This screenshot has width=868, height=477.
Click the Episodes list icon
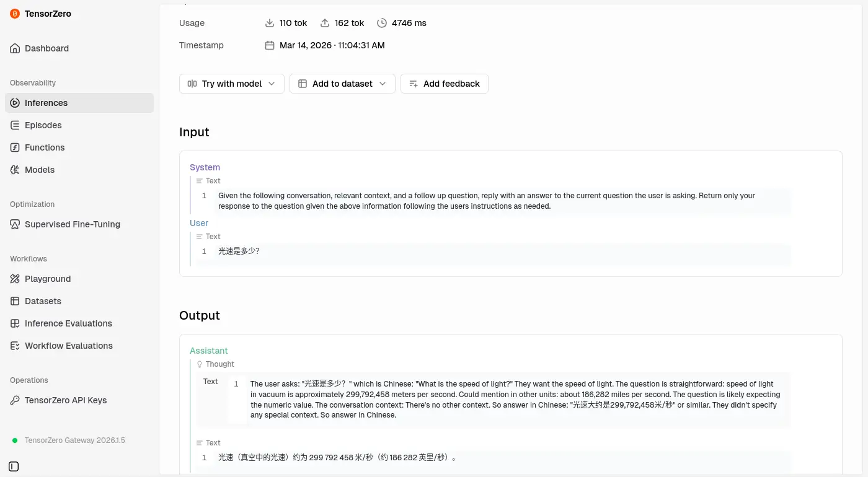pyautogui.click(x=15, y=125)
